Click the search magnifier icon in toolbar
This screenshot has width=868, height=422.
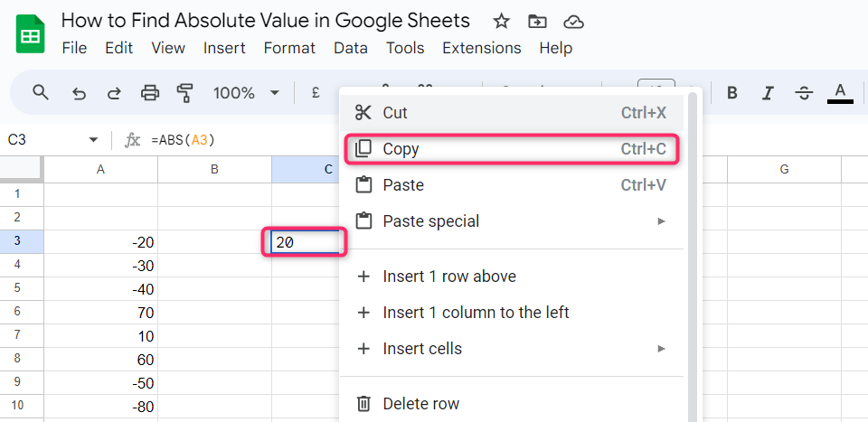40,92
